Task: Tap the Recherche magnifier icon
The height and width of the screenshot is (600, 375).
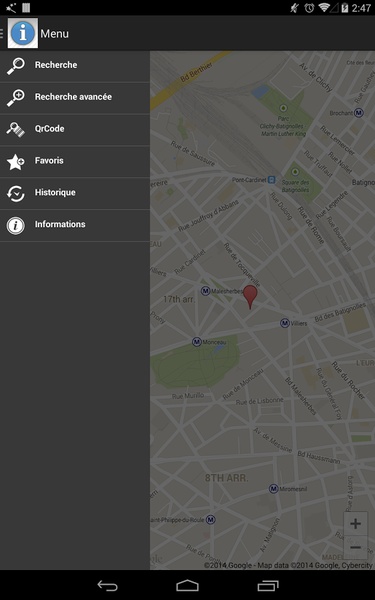Action: coord(16,65)
